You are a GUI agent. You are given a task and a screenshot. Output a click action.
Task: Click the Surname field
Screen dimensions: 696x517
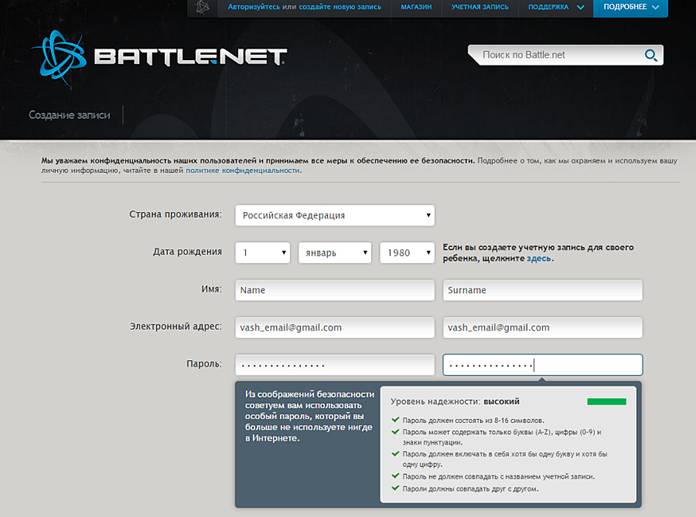pyautogui.click(x=542, y=290)
